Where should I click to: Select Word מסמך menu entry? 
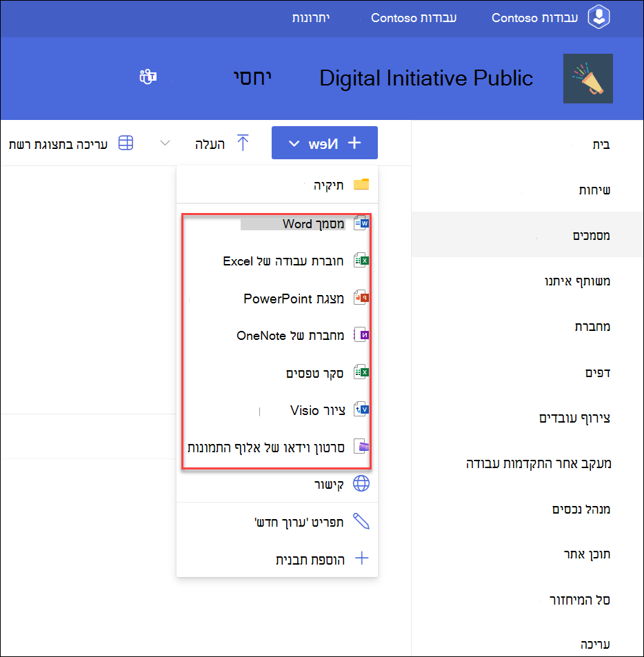[x=277, y=223]
